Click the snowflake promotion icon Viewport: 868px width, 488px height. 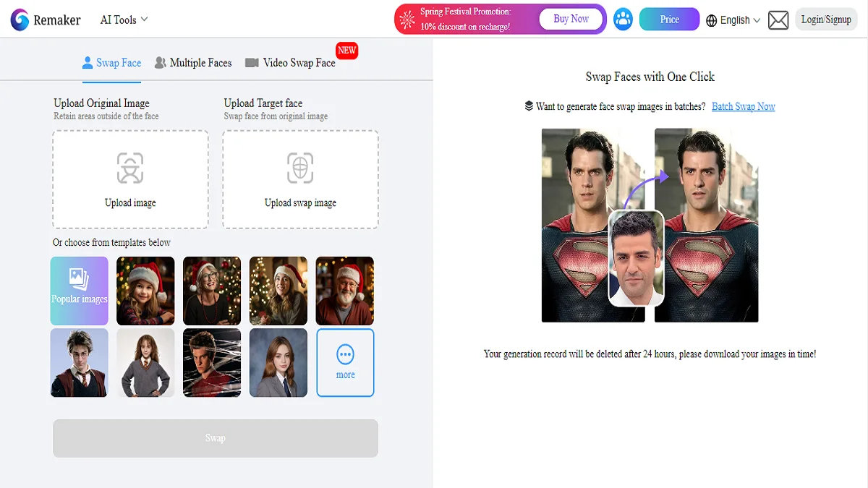coord(407,18)
